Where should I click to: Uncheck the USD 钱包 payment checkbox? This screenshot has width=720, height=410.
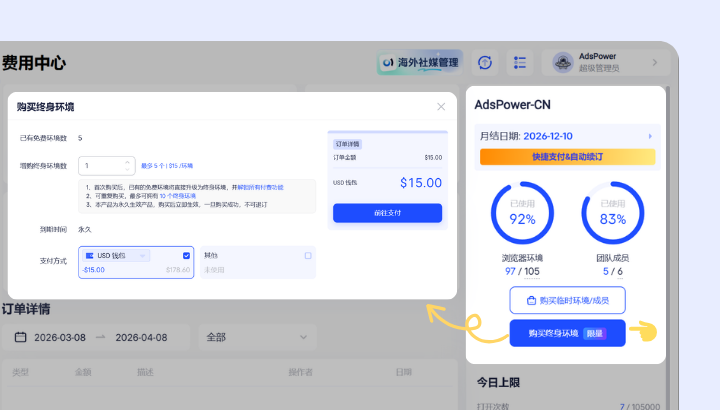click(x=186, y=256)
